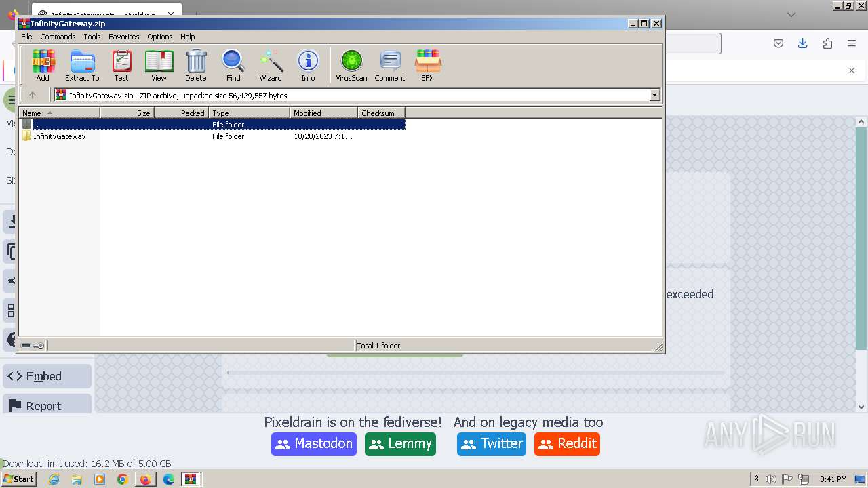Click the scrollbar down arrow on the page

[x=861, y=407]
